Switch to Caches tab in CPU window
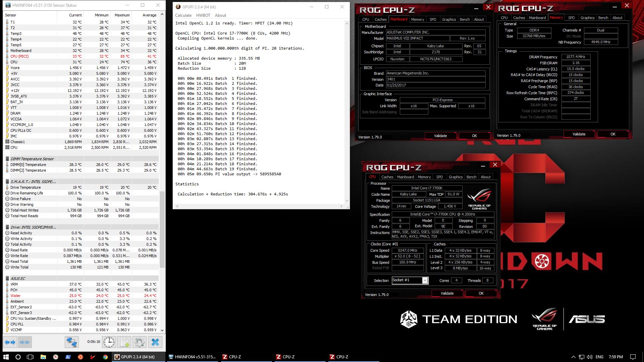The image size is (644, 362). coord(387,177)
